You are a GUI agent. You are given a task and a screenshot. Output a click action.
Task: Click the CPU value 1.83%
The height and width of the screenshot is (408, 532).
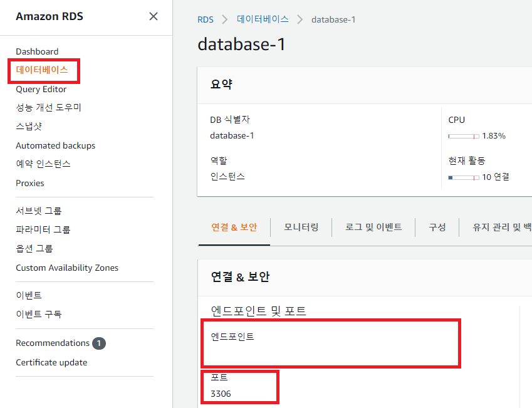[494, 136]
